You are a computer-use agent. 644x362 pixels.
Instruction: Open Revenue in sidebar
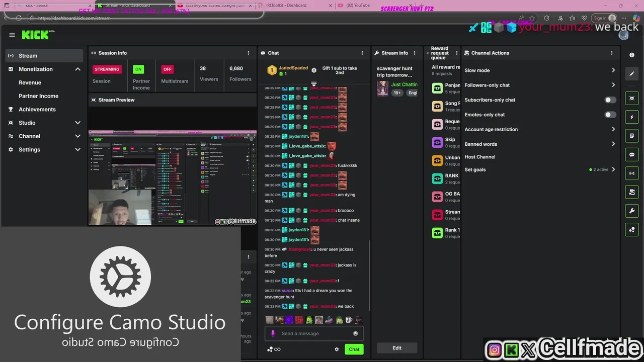[30, 82]
